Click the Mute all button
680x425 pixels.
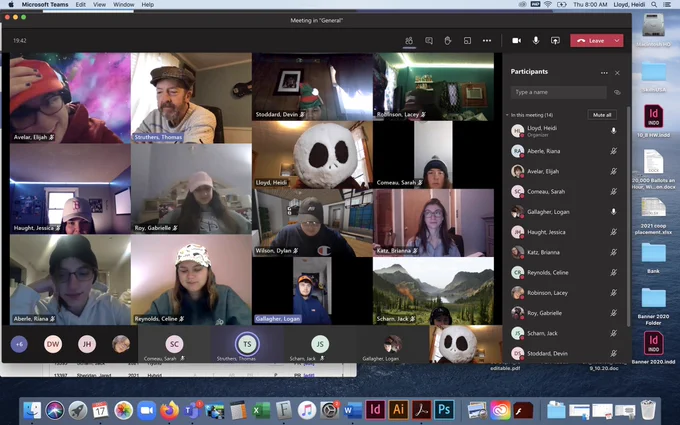click(x=602, y=115)
